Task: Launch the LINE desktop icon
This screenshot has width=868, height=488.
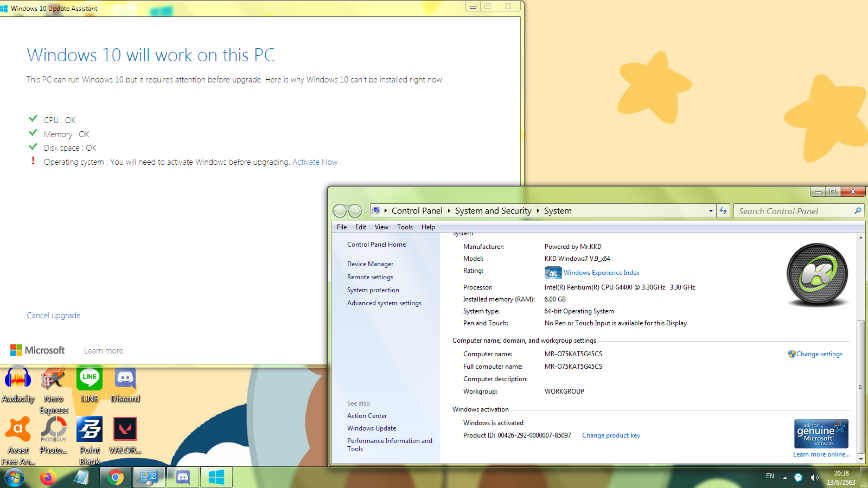Action: pos(90,385)
